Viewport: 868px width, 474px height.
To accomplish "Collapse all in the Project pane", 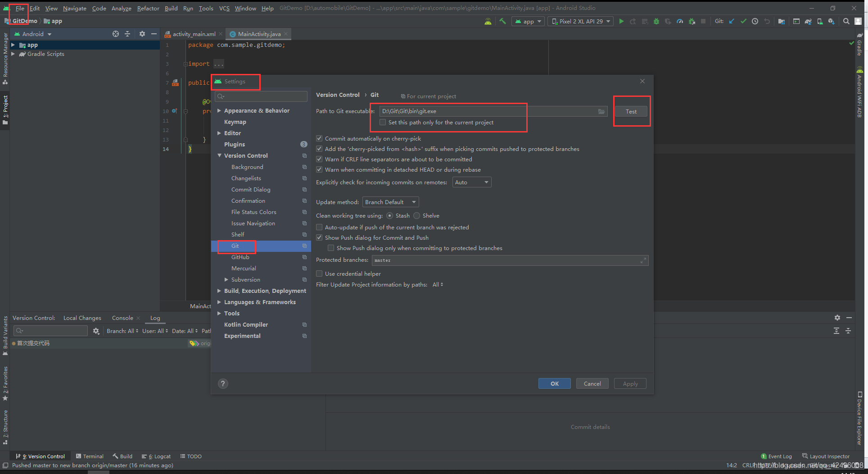I will (127, 34).
